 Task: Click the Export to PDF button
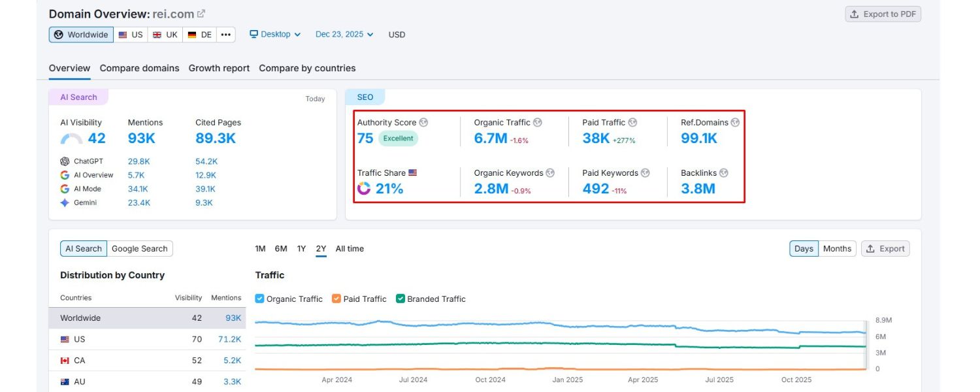pos(882,13)
